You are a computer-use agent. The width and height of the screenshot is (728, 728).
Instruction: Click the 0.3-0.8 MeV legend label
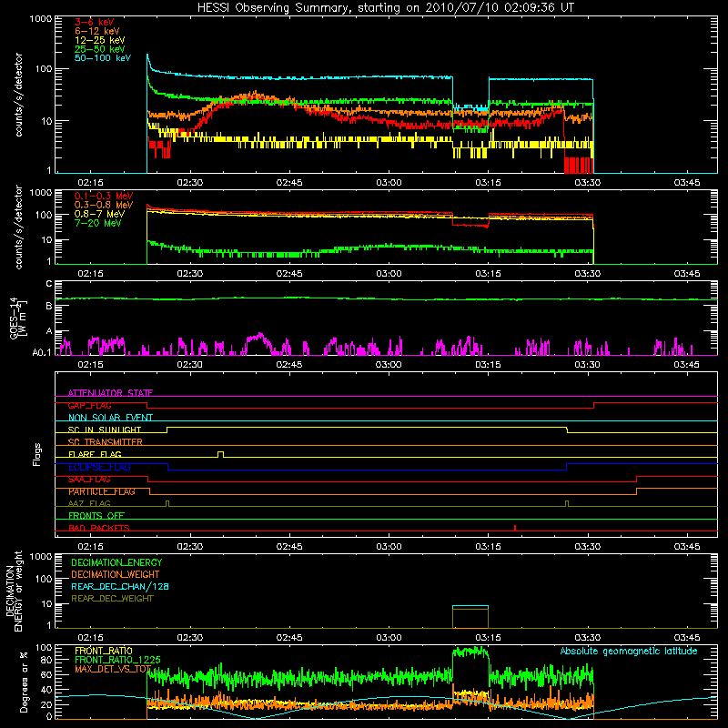pos(104,205)
